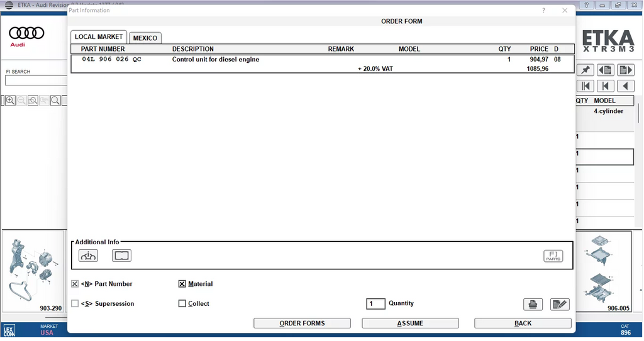Uncheck the Part Number checkbox
Viewport: 644px width, 341px height.
(x=75, y=284)
